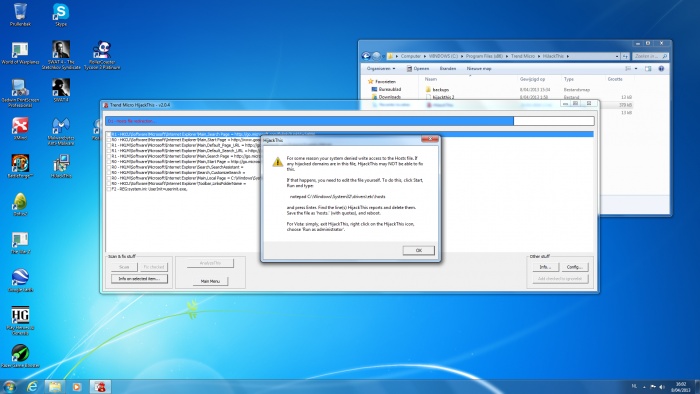Sort by the Gewijzigd op column

pos(532,79)
